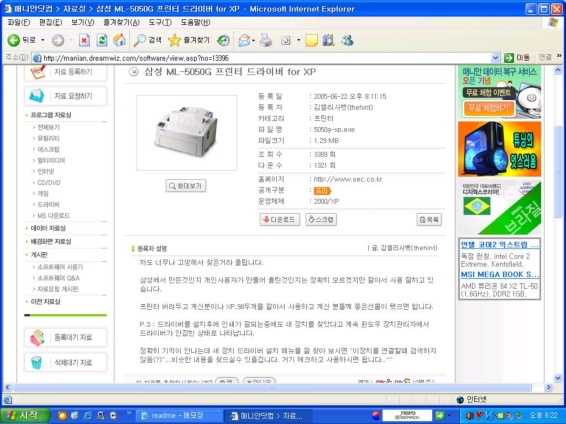The image size is (566, 424).
Task: Click the Messenger people icon
Action: [x=348, y=40]
